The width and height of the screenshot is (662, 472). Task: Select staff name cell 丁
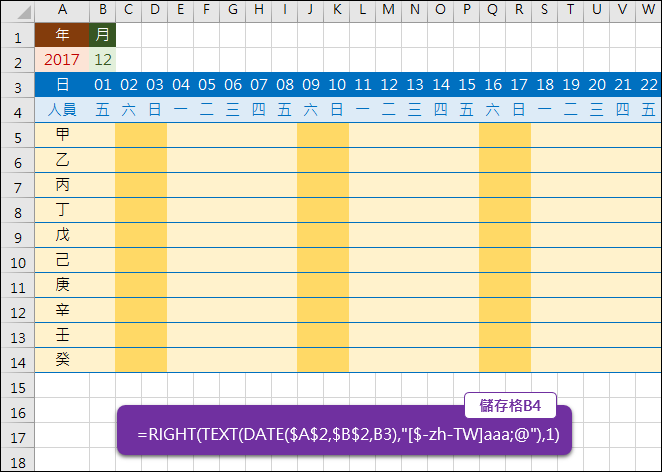62,210
